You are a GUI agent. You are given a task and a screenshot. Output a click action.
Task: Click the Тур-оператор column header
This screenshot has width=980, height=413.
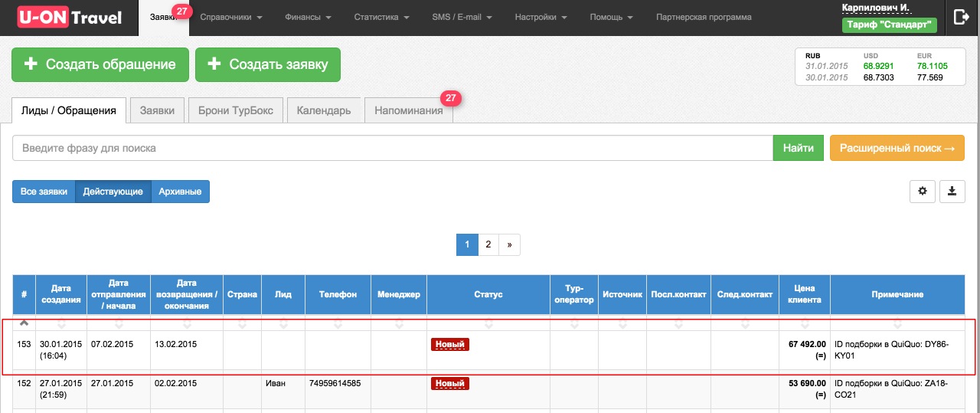tap(574, 294)
